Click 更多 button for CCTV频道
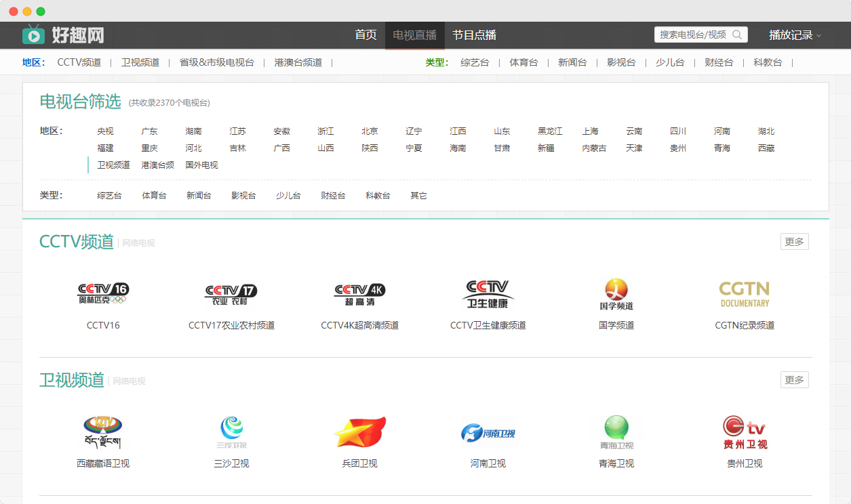 tap(795, 242)
